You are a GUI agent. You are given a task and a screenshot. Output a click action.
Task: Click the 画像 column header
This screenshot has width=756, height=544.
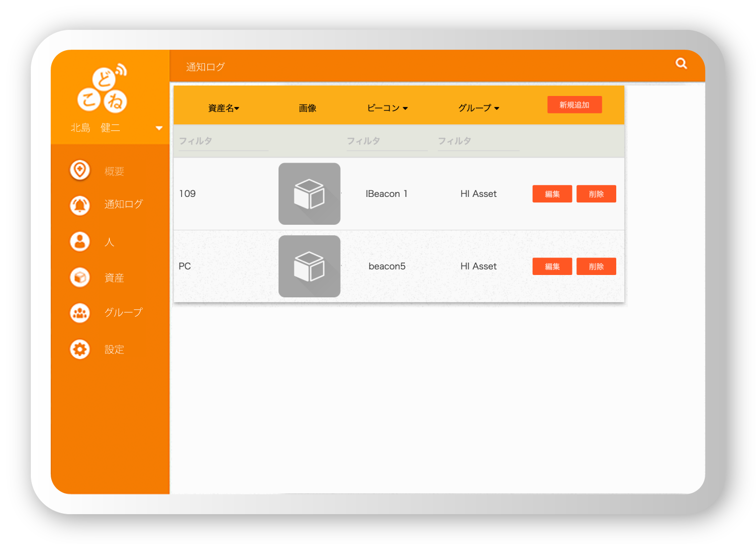click(307, 108)
